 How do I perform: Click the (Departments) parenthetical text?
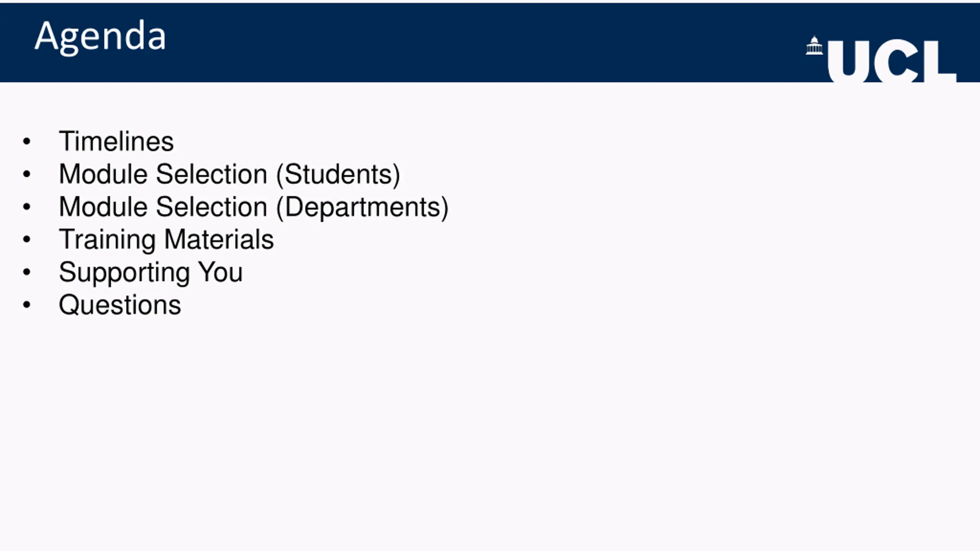362,208
